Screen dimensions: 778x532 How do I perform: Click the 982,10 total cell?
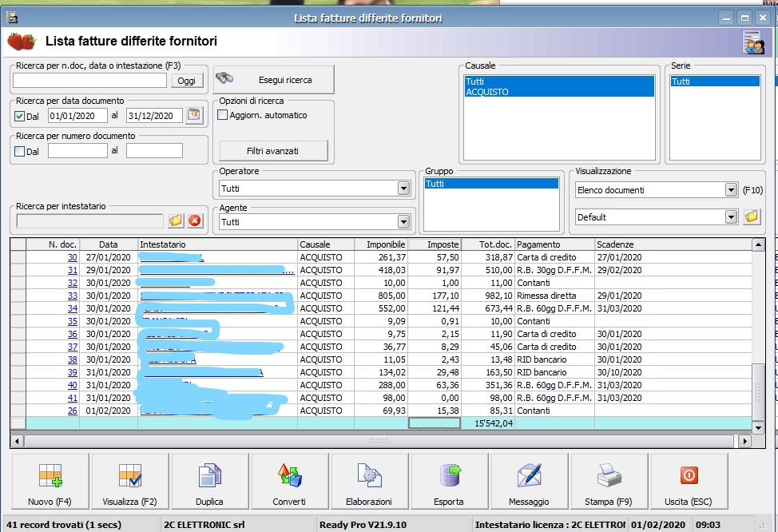click(488, 296)
